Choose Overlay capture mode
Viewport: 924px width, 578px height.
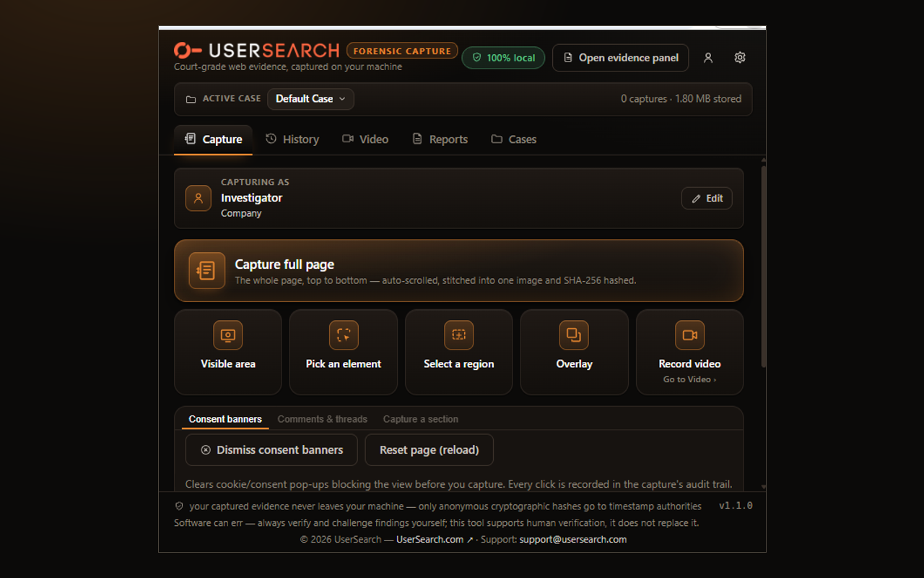pyautogui.click(x=575, y=352)
